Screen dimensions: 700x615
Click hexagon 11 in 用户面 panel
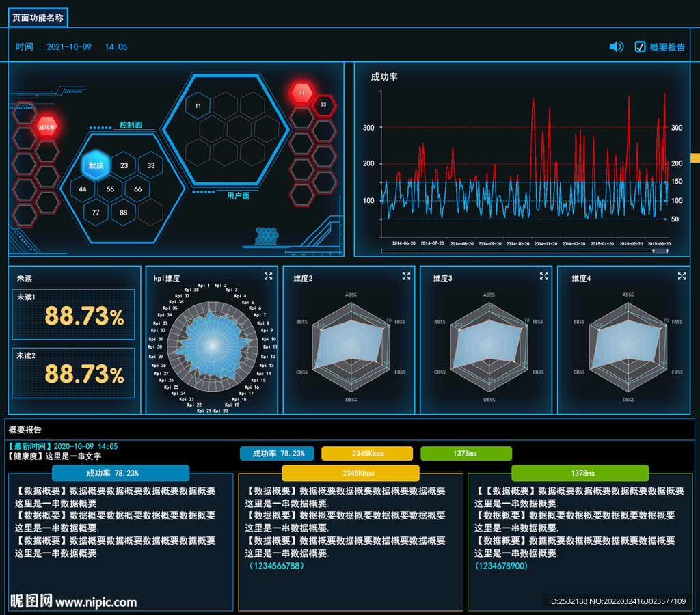click(x=198, y=106)
